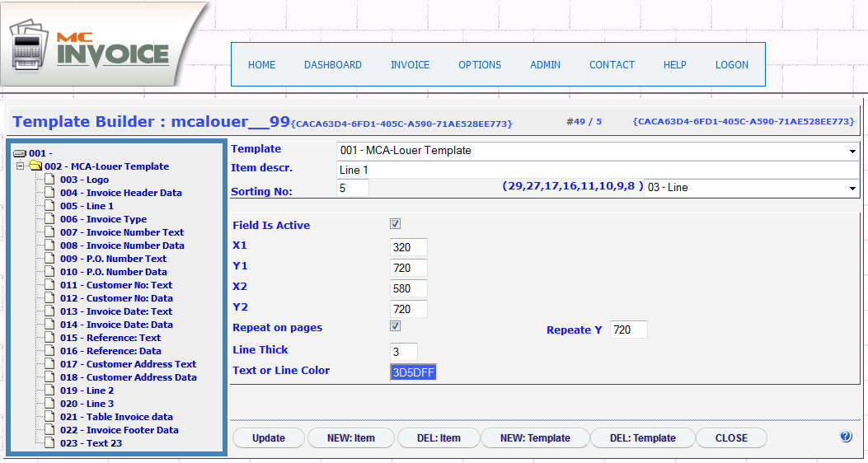Open the DASHBOARD menu
The width and height of the screenshot is (868, 463).
(333, 65)
